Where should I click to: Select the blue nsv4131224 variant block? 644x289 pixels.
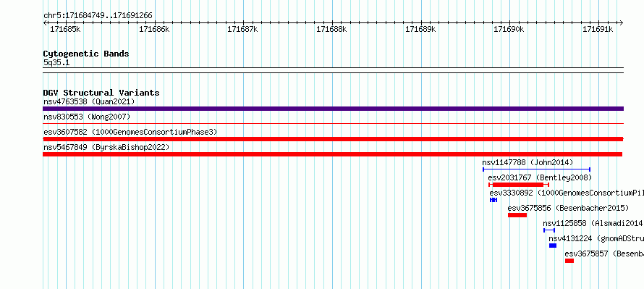[x=553, y=246]
